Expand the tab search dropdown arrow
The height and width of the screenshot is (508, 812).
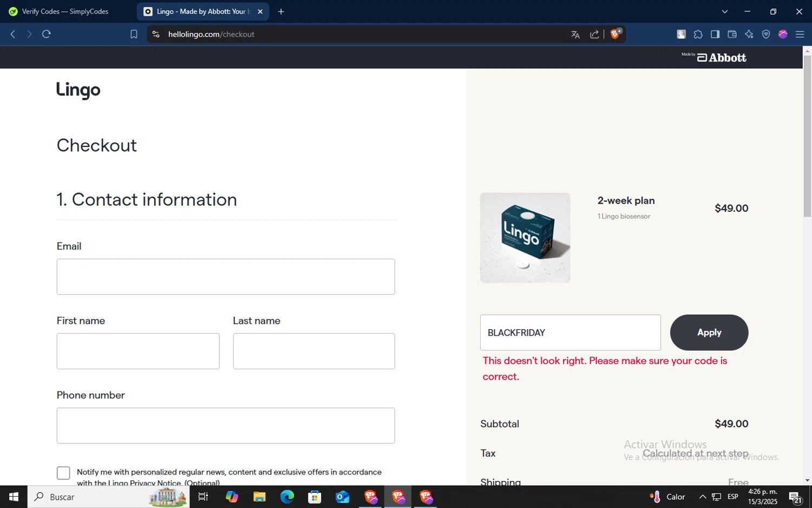725,11
